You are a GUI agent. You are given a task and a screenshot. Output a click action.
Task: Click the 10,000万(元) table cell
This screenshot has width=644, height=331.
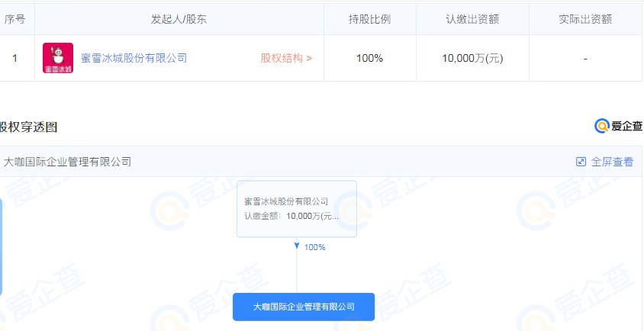[472, 58]
